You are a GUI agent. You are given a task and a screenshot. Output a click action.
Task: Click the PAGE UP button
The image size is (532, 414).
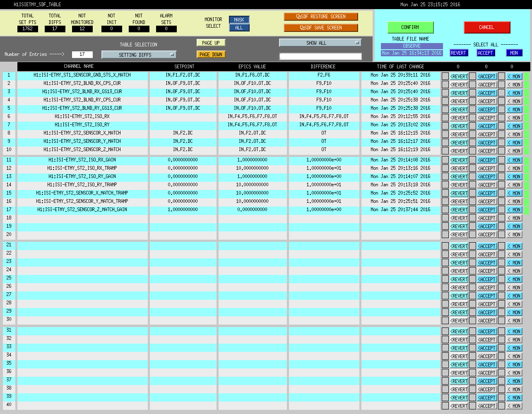pyautogui.click(x=211, y=43)
